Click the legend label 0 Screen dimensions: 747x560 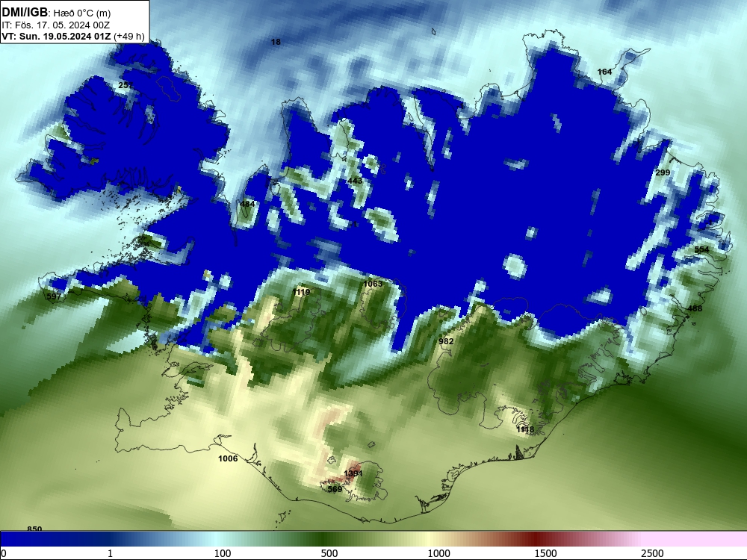coord(4,553)
